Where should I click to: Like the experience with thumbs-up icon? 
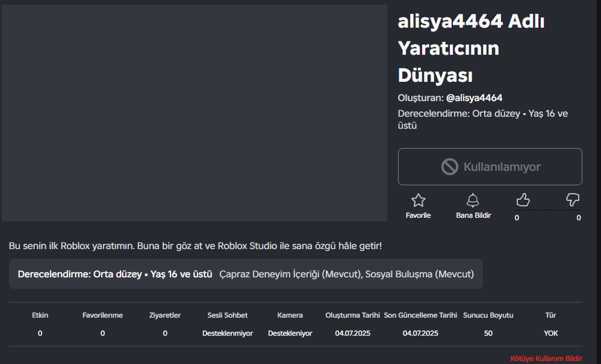[x=523, y=200]
